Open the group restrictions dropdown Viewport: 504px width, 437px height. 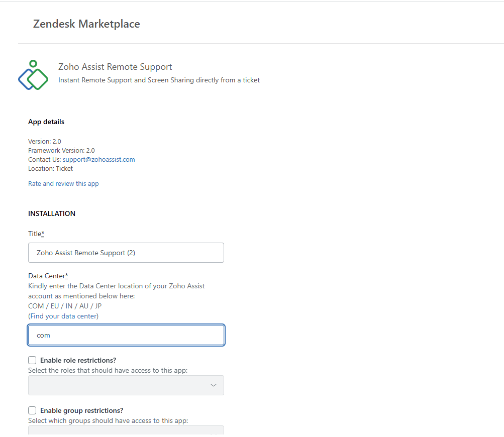[x=126, y=431]
